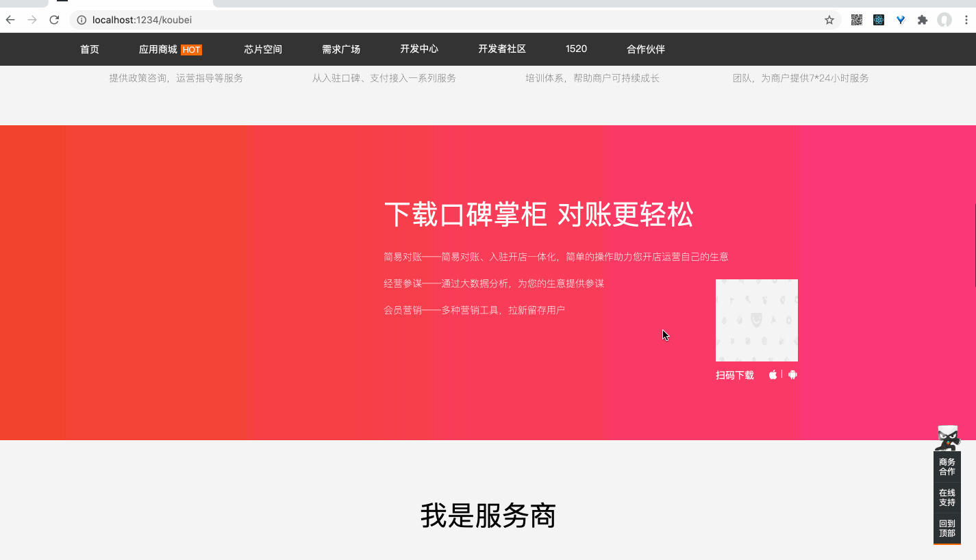
Task: Open 需求广场 navigation item
Action: [341, 49]
